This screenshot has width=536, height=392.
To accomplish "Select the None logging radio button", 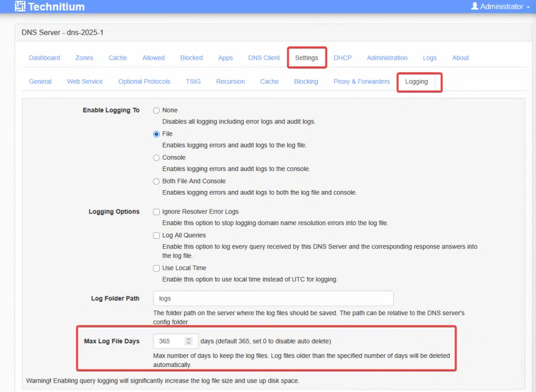I will pyautogui.click(x=157, y=110).
